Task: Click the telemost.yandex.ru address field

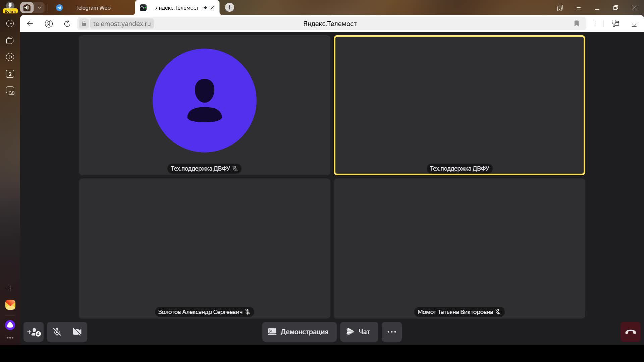Action: click(x=122, y=24)
